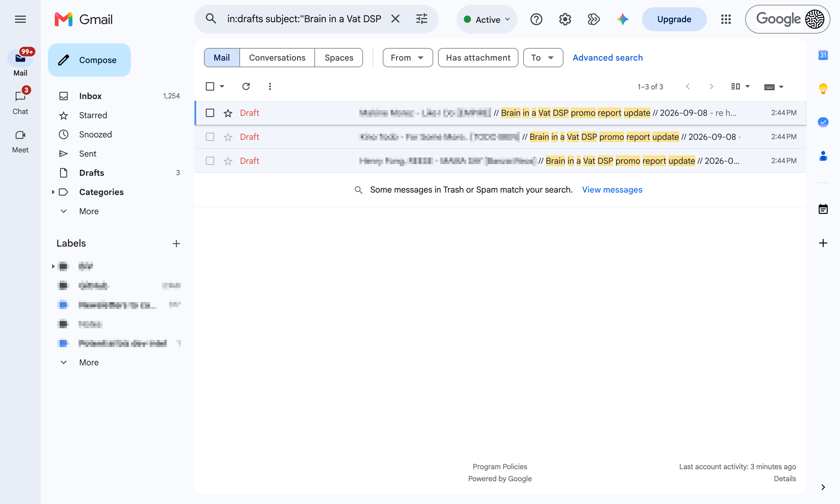
Task: Open Google Keep side panel icon
Action: point(823,88)
